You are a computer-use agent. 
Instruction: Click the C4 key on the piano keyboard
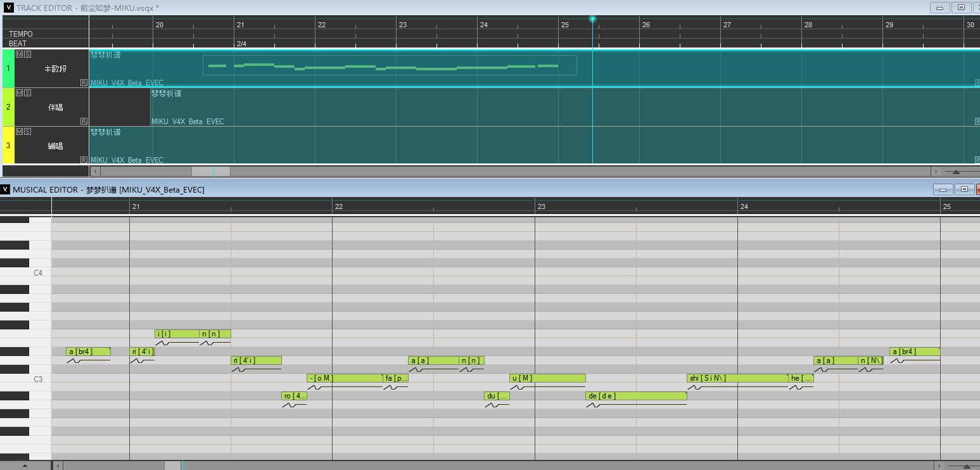pyautogui.click(x=25, y=273)
